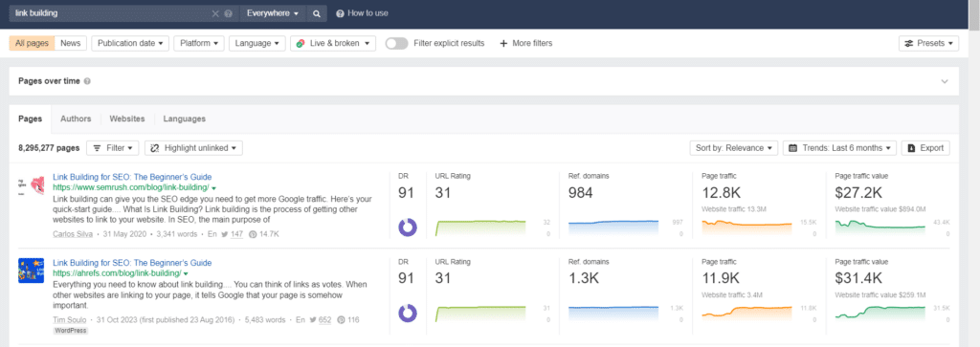Toggle Filter explicit results switch

pyautogui.click(x=396, y=43)
